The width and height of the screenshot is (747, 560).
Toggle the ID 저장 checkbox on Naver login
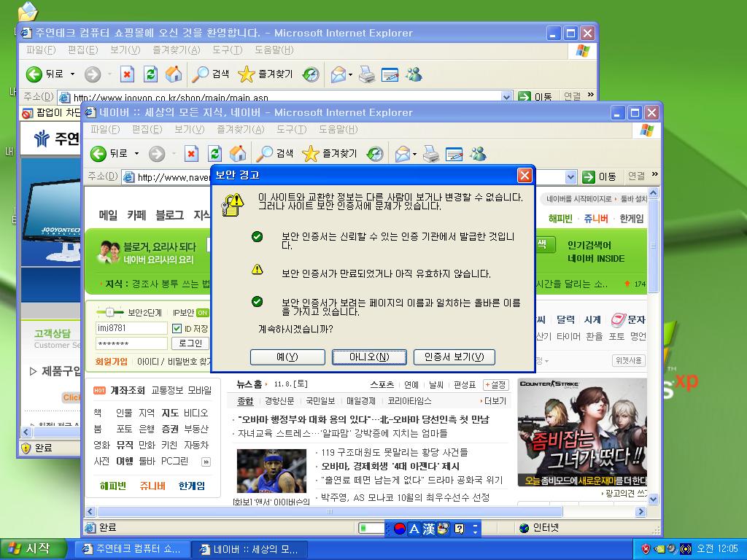[177, 328]
